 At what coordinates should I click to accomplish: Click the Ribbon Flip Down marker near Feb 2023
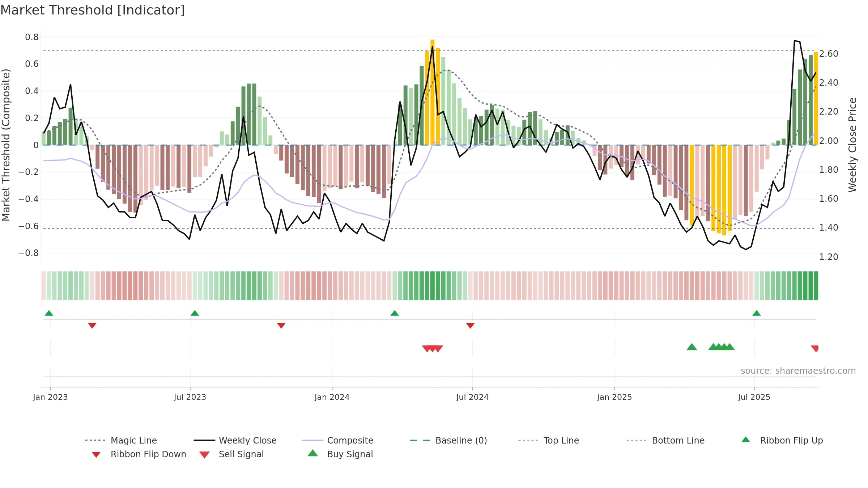click(92, 326)
